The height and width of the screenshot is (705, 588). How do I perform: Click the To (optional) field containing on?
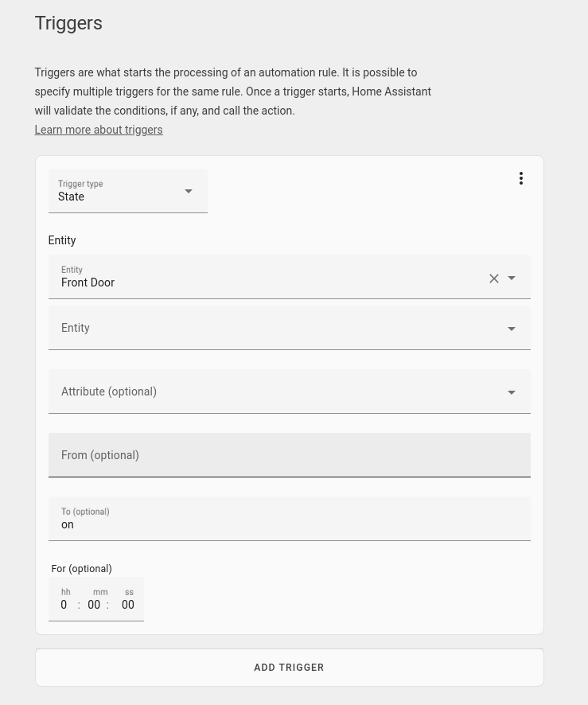point(290,519)
